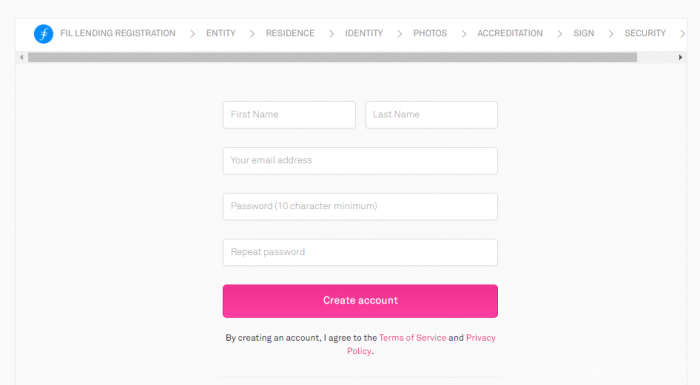Click the email address input field
This screenshot has width=700, height=385.
[360, 161]
